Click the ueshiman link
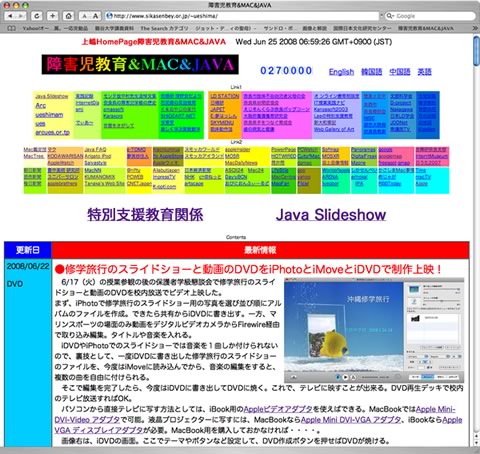 [49, 115]
